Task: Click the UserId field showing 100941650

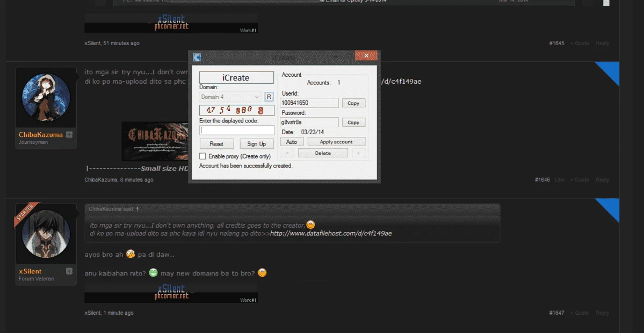Action: click(309, 103)
